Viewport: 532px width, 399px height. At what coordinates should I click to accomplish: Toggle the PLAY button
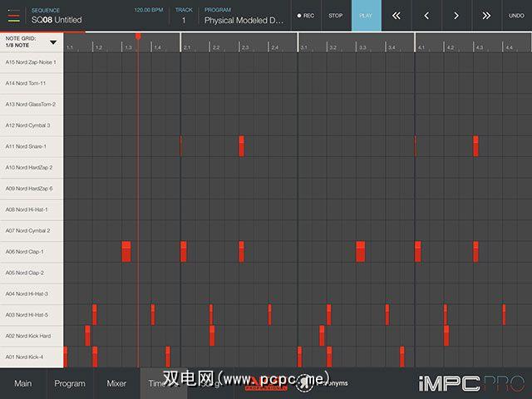[366, 16]
